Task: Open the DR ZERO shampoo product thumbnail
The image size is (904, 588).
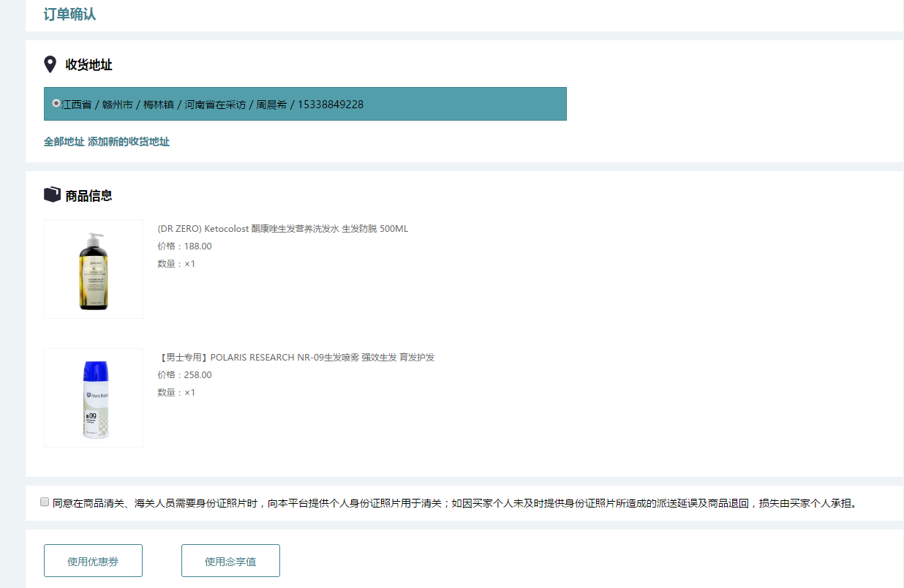Action: (94, 269)
